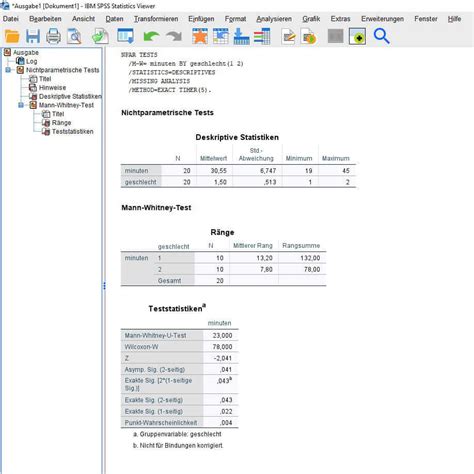Click the Run Script page icon

[x=309, y=36]
